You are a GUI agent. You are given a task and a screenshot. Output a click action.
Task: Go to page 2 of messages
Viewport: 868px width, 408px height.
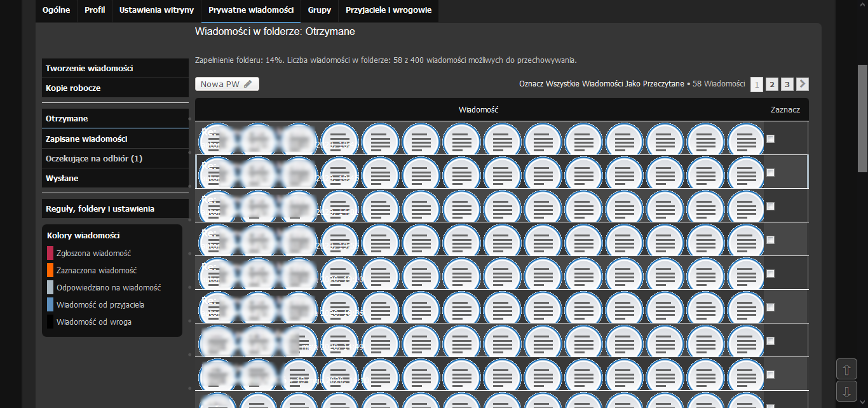(771, 85)
